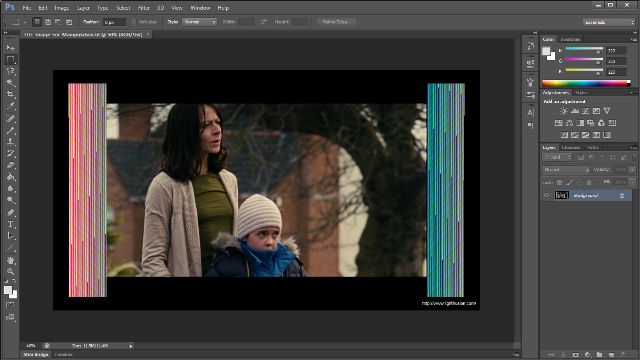Viewport: 640px width, 360px height.
Task: Switch to the Swatches tab
Action: pyautogui.click(x=570, y=39)
